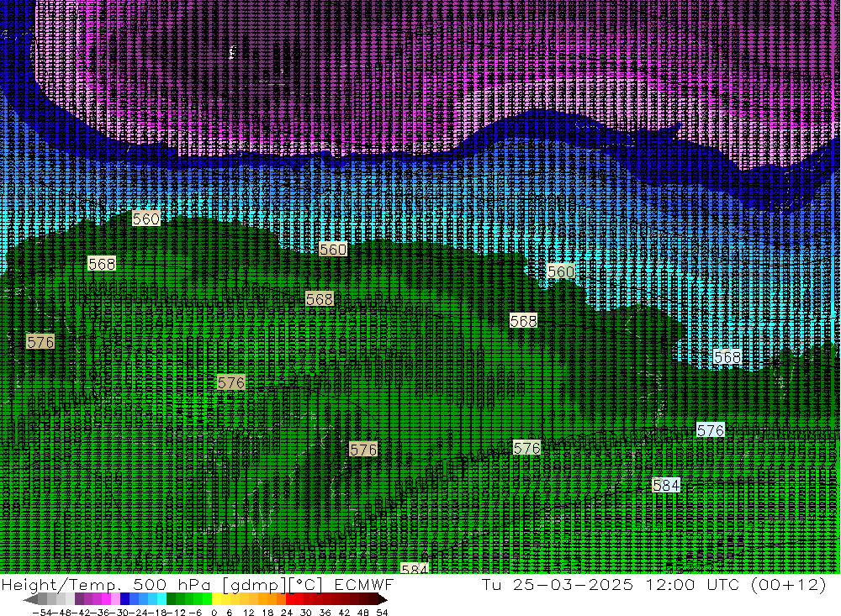Screen dimensions: 841x616
Task: Click the '[°C]' unit label
Action: click(306, 585)
